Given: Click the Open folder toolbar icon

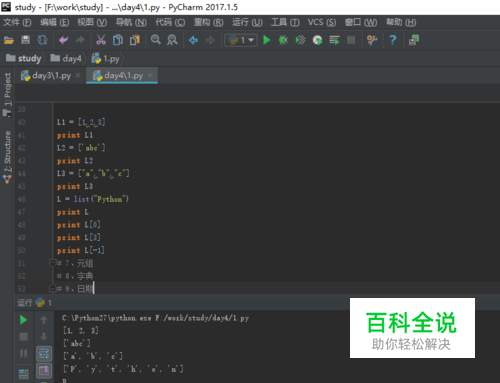Looking at the screenshot, I should [9, 40].
